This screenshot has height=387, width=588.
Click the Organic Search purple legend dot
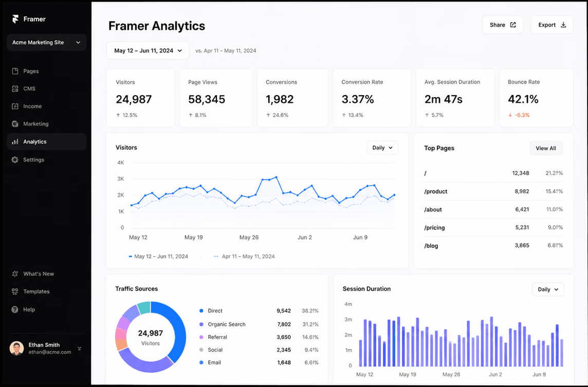(201, 324)
